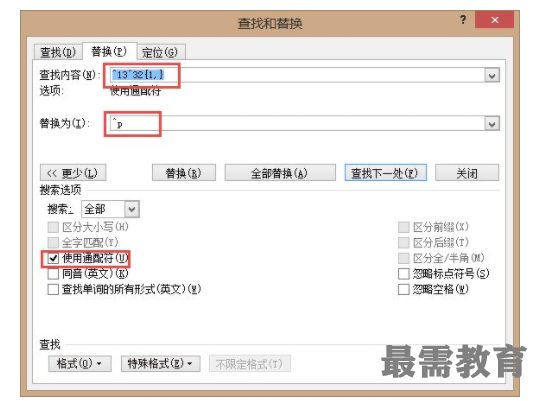Screen dimensions: 533x401
Task: Click the help question mark icon
Action: (x=463, y=20)
